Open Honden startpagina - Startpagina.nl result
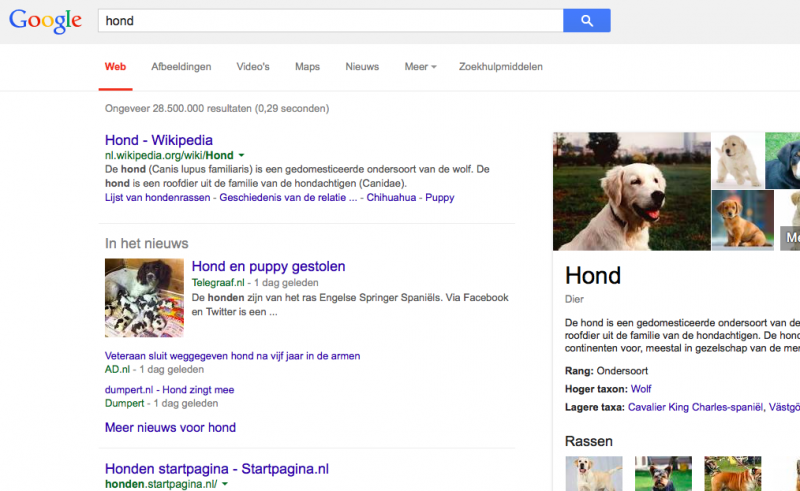The width and height of the screenshot is (800, 491). click(217, 469)
